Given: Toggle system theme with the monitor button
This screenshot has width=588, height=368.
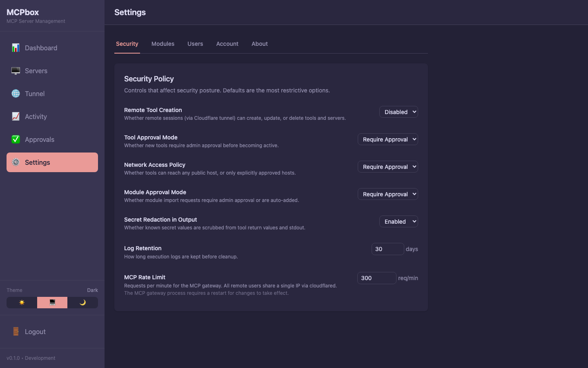Looking at the screenshot, I should click(x=52, y=303).
